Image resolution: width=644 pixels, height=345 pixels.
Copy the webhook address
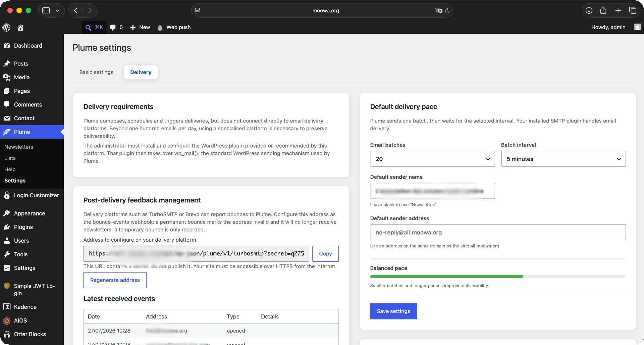tap(325, 254)
